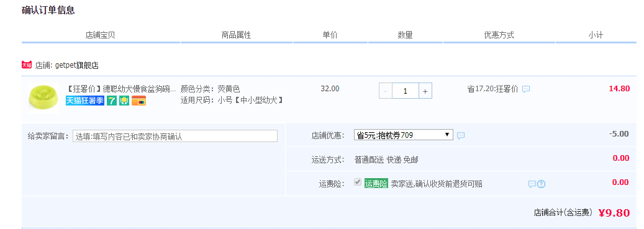
Task: Click the 颜色分类: 荧黄色 attribute text
Action: [x=211, y=89]
